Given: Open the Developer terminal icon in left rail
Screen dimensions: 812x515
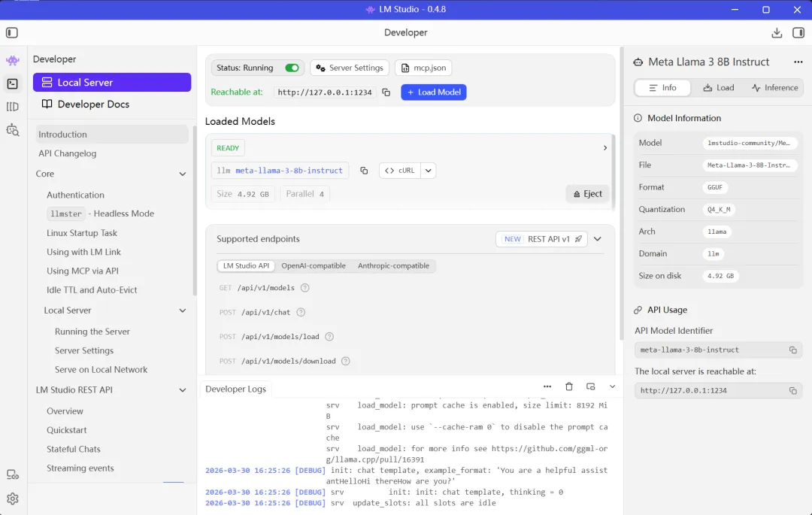Looking at the screenshot, I should tap(13, 84).
